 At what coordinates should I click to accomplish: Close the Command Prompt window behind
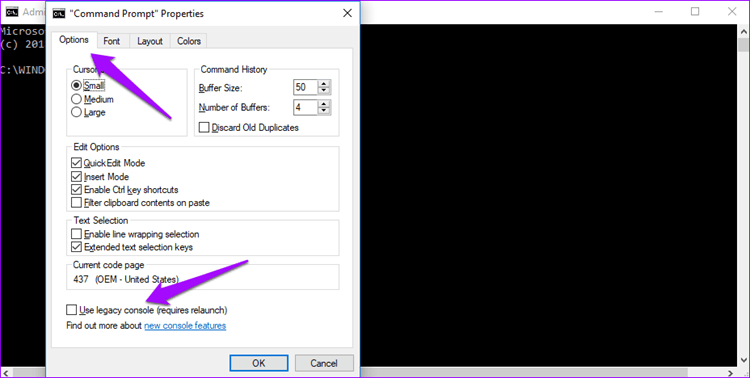point(732,11)
